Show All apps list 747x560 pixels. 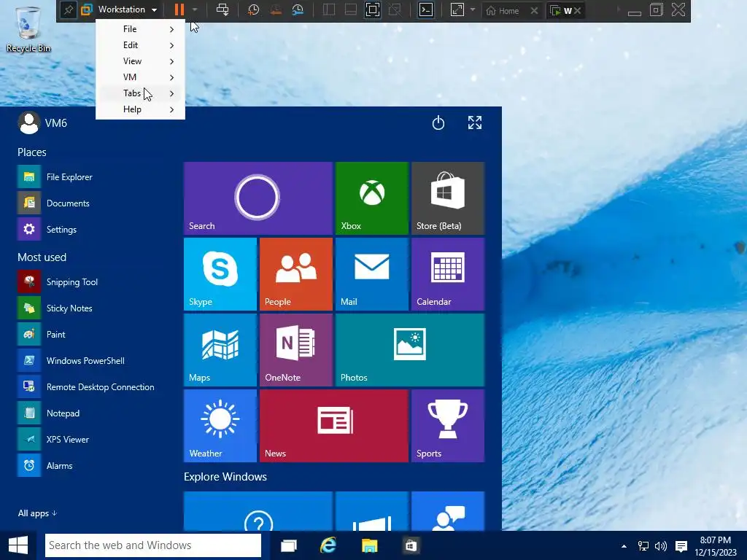point(37,513)
